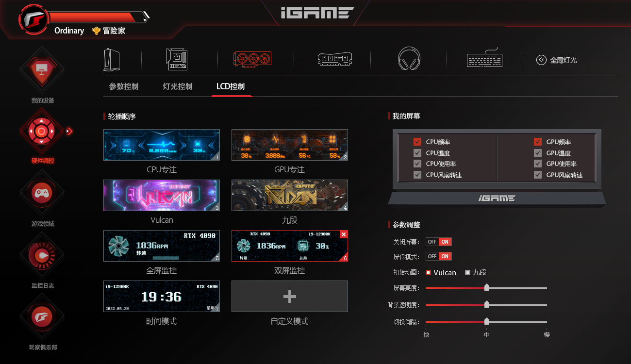
Task: Select Vulcan as 初始动画
Action: [428, 272]
